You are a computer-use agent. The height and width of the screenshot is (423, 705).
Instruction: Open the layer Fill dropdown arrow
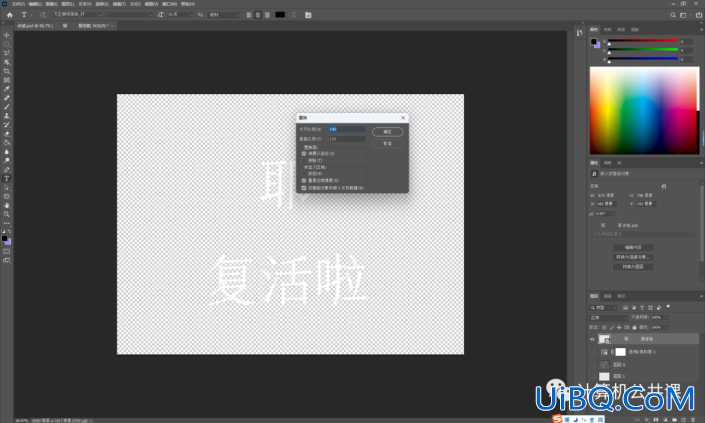[x=667, y=327]
